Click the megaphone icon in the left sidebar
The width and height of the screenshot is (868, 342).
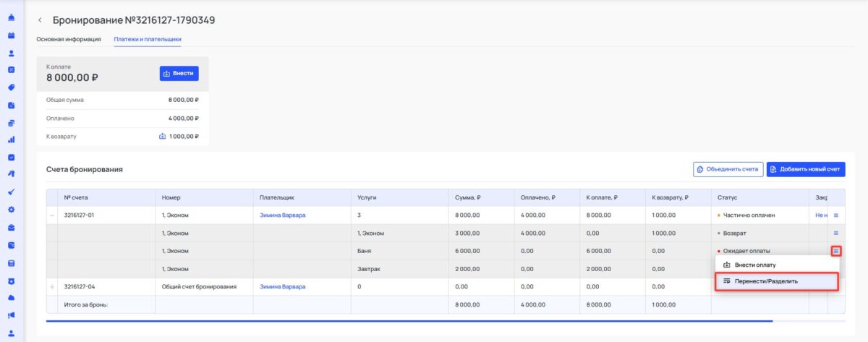tap(11, 315)
